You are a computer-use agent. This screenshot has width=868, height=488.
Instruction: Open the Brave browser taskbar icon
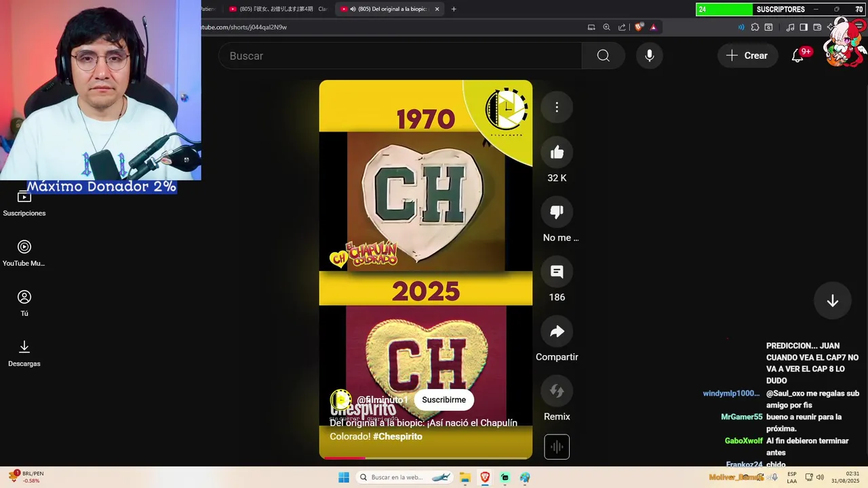tap(485, 477)
